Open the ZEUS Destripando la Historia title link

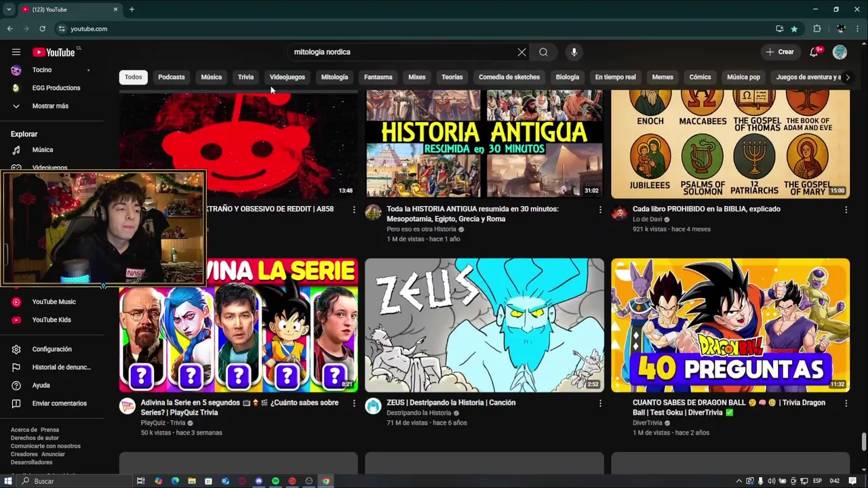451,403
